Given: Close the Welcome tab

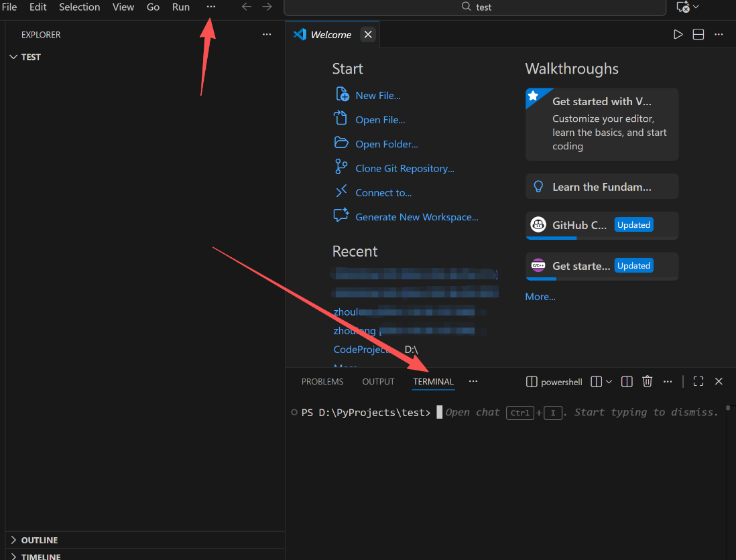Looking at the screenshot, I should point(367,34).
